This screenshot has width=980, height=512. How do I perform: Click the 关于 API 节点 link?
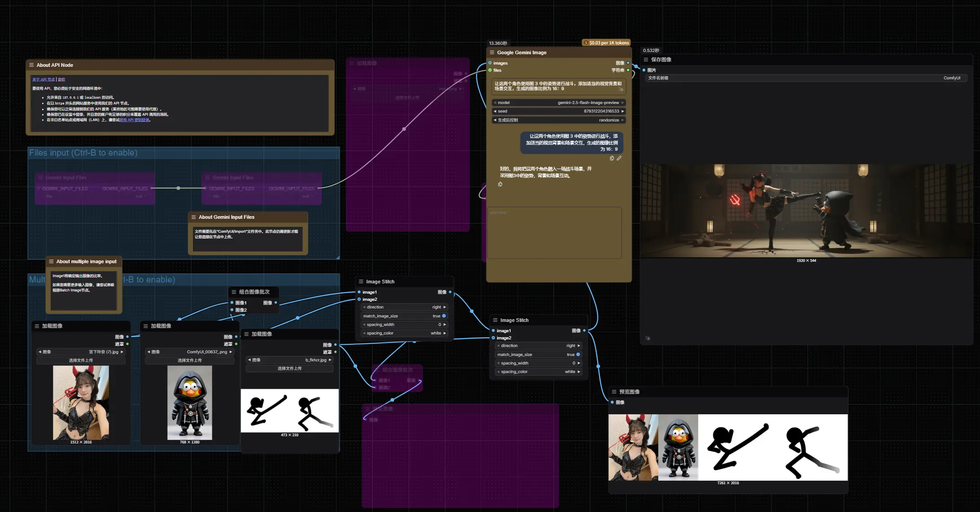point(43,79)
